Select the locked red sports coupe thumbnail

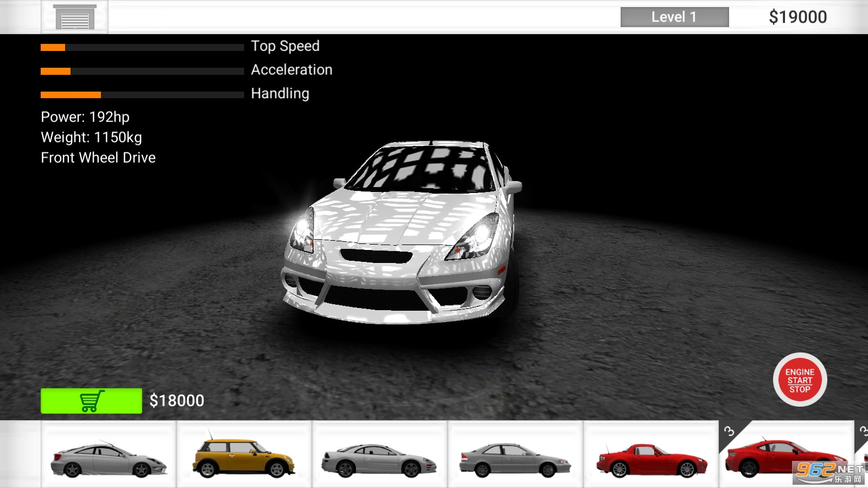click(787, 455)
